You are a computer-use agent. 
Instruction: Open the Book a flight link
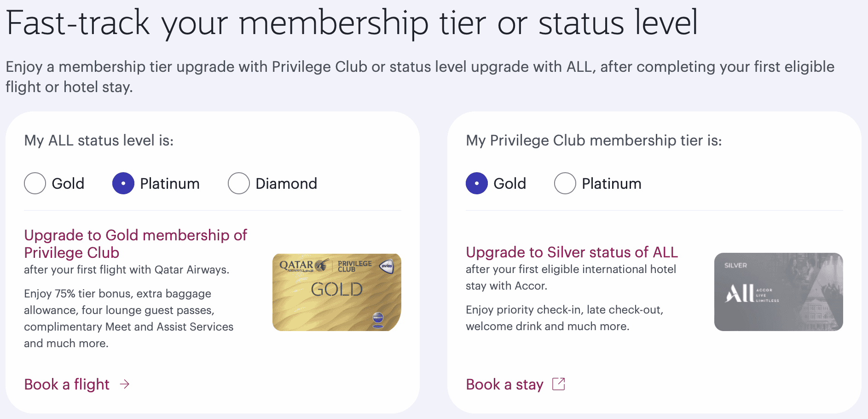pos(67,384)
